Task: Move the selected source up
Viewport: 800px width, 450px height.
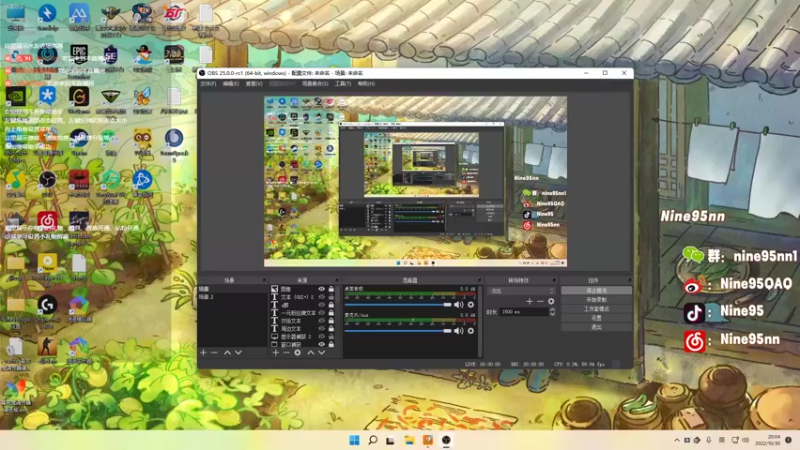Action: 311,353
